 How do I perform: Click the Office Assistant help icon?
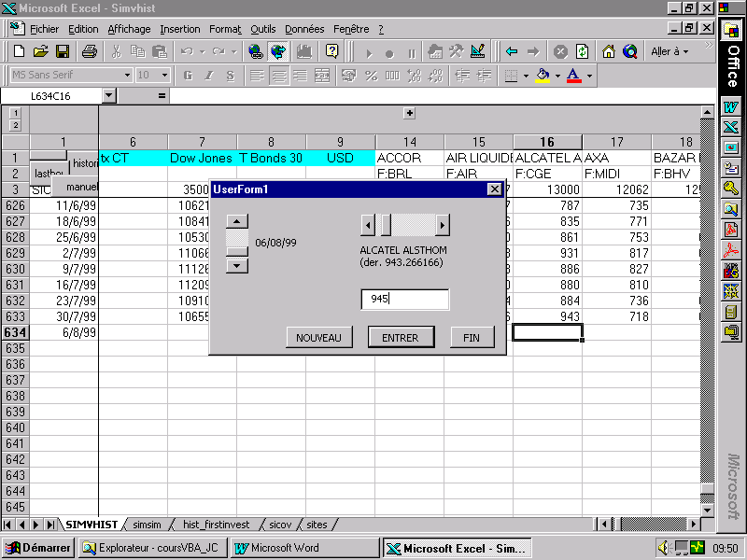(332, 51)
